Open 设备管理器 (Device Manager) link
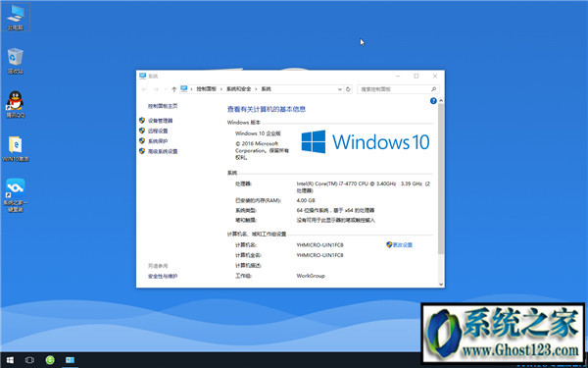 click(160, 121)
